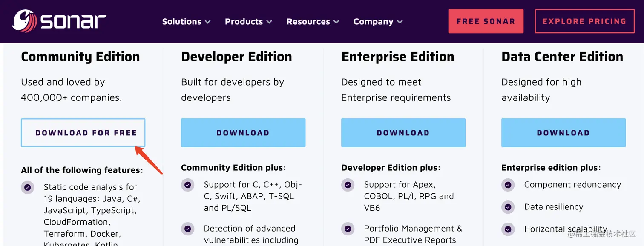Open the Company menu

click(378, 22)
